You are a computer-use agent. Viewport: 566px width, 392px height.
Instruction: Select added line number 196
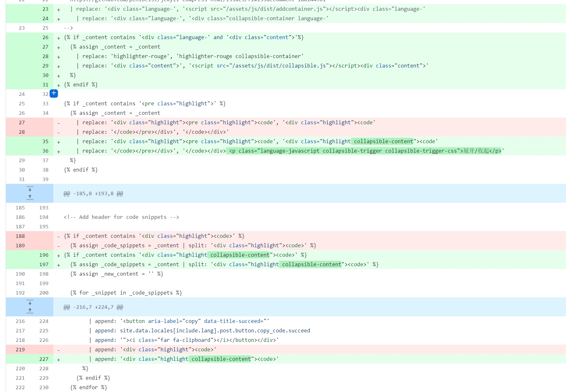coord(44,255)
